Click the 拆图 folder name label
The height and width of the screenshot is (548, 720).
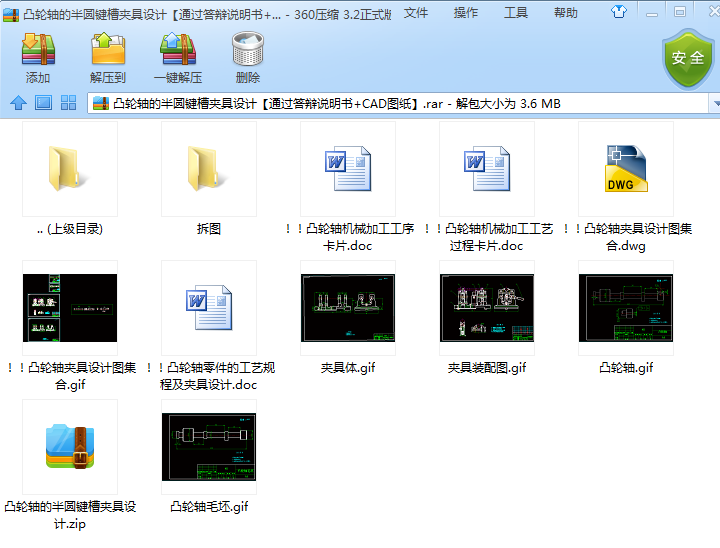click(x=209, y=229)
